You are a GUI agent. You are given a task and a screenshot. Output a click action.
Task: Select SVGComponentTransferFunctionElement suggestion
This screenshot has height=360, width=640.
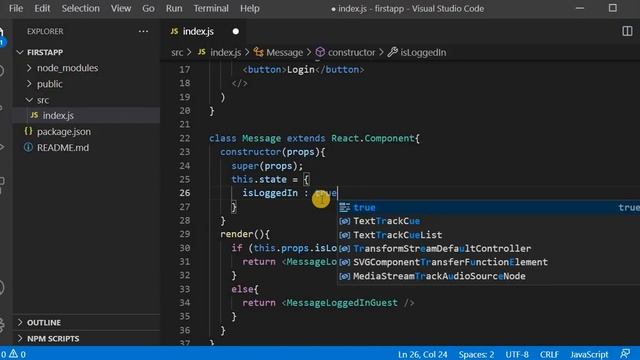coord(488,262)
